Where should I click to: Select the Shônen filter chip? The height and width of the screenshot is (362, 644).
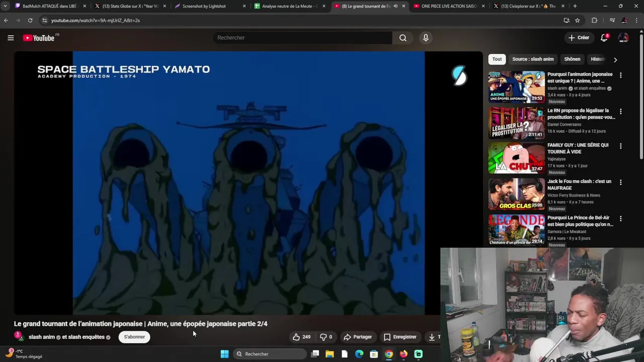[572, 59]
